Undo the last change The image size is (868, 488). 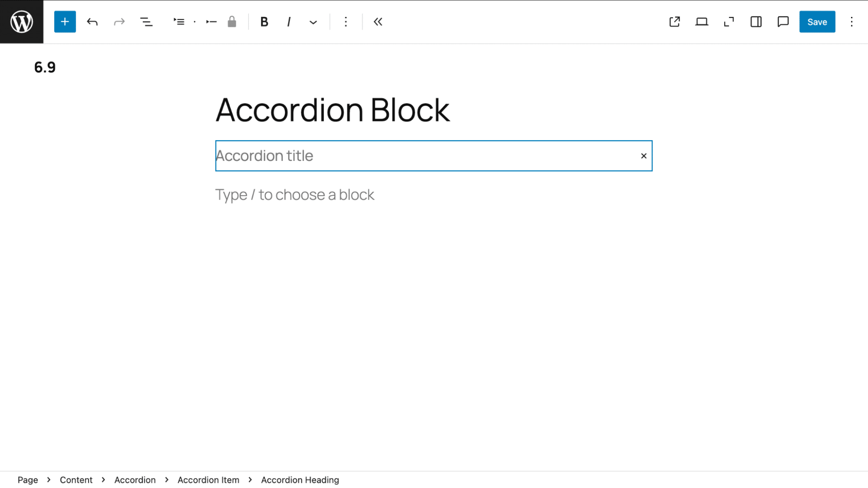pos(92,22)
